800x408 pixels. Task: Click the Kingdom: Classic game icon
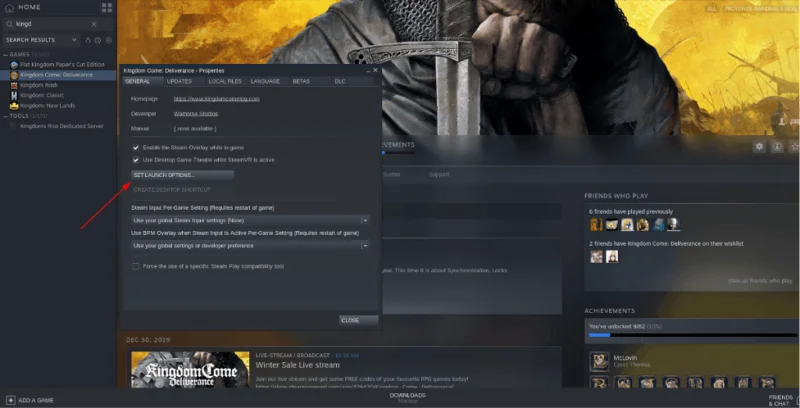(x=14, y=95)
